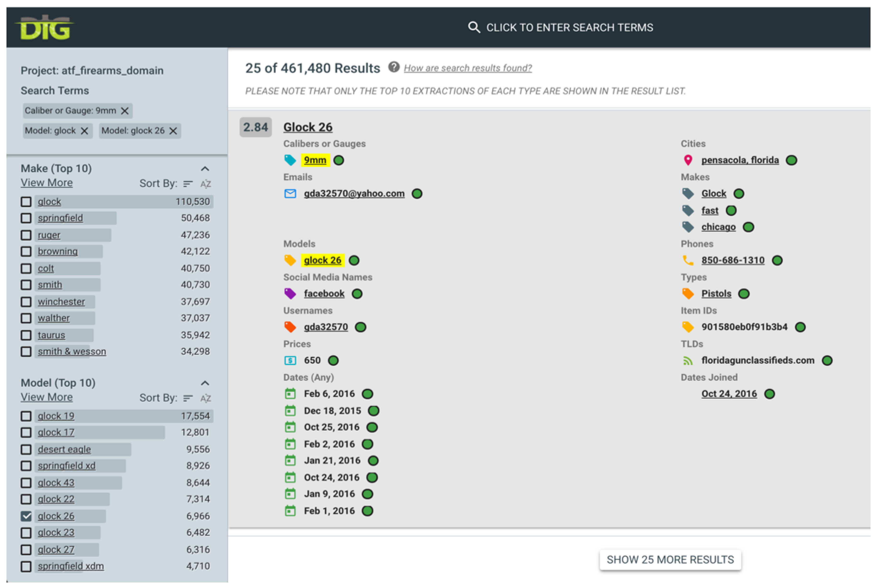
Task: Open the search terms entry field
Action: [x=560, y=27]
